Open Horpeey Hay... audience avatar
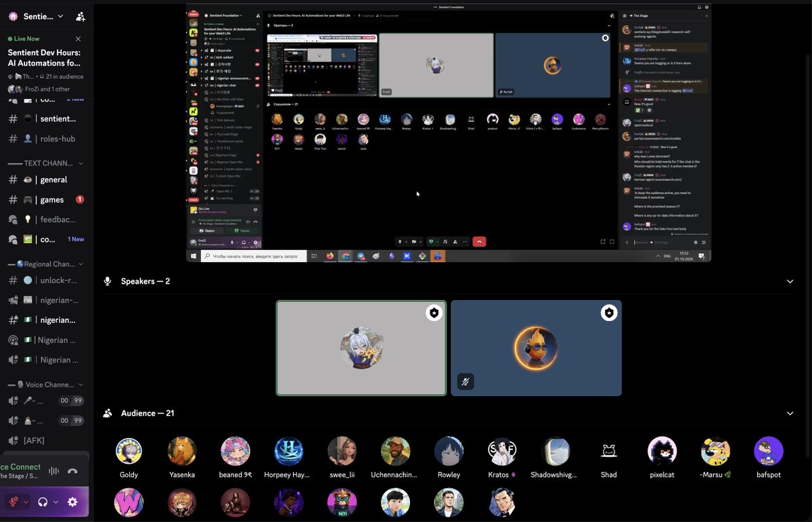Image resolution: width=812 pixels, height=522 pixels. coord(288,451)
